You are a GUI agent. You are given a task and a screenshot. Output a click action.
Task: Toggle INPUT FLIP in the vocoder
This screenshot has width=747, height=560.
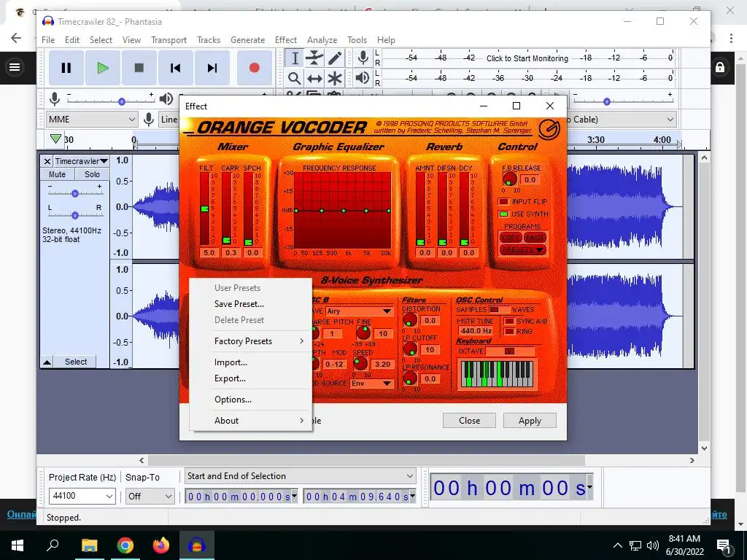[x=503, y=201]
